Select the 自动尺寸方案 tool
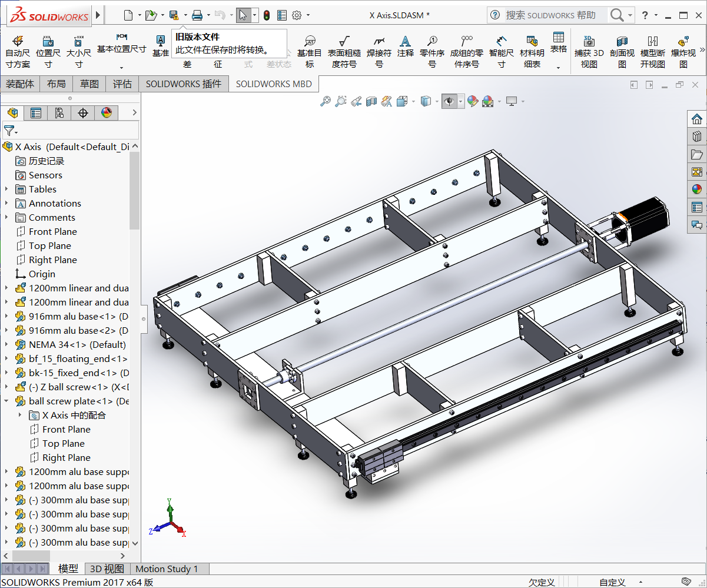 [x=18, y=52]
